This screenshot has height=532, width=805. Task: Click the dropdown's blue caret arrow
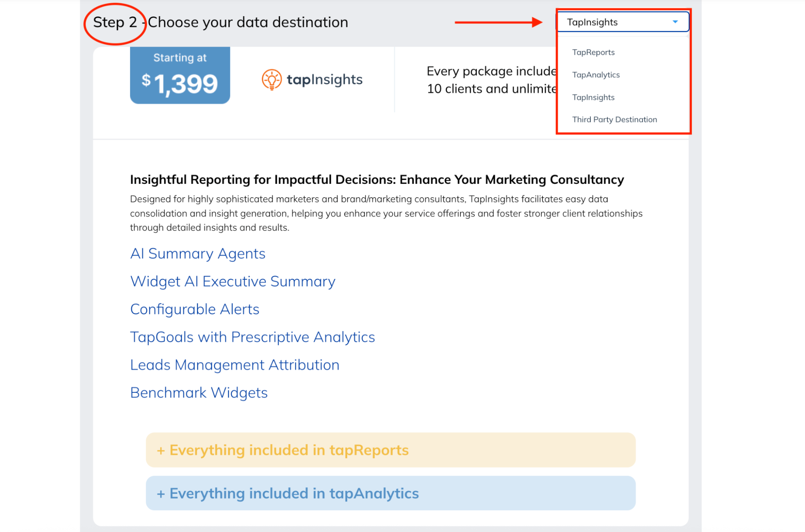click(675, 22)
